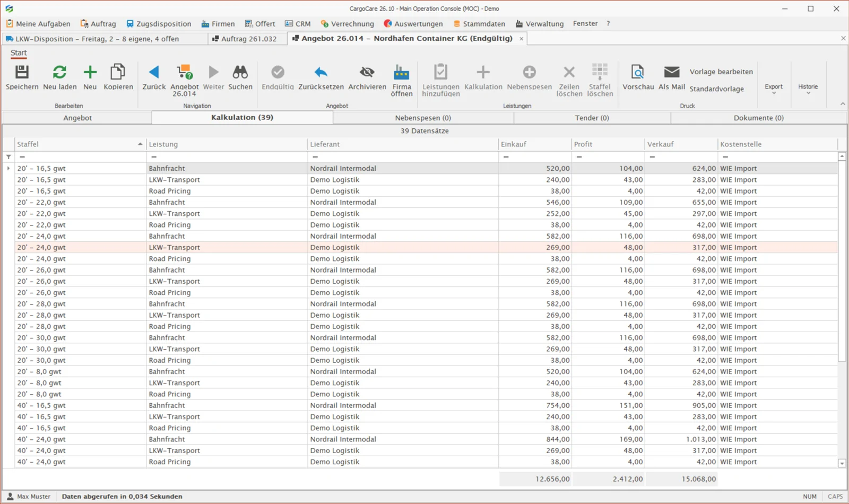Click the Einkauf column header
The image size is (849, 504).
[534, 144]
